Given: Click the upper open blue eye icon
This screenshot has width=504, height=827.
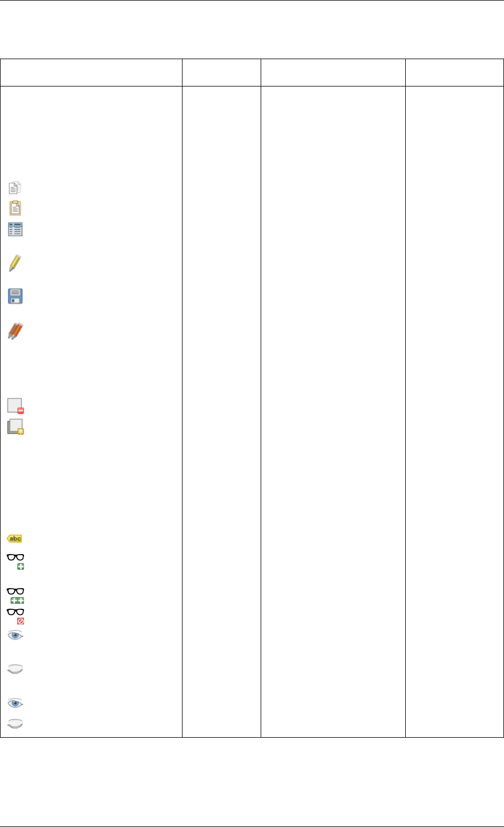Looking at the screenshot, I should tap(15, 636).
